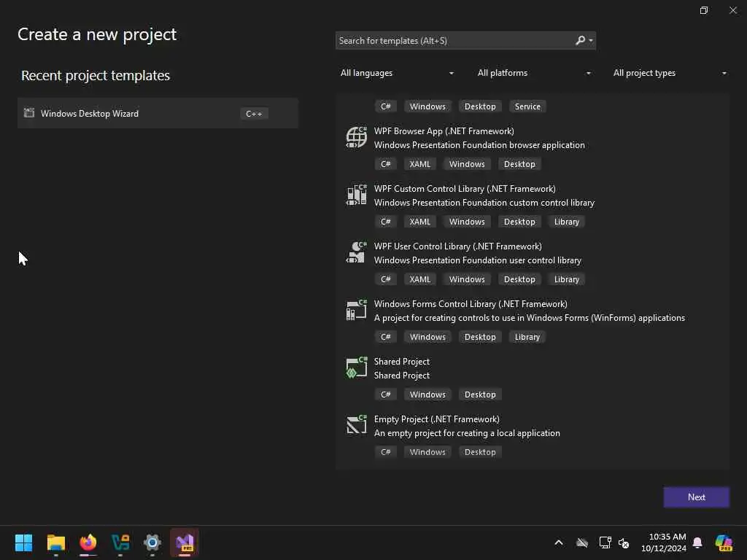747x560 pixels.
Task: Open Copilot Preview icon in taskbar
Action: pos(724,542)
